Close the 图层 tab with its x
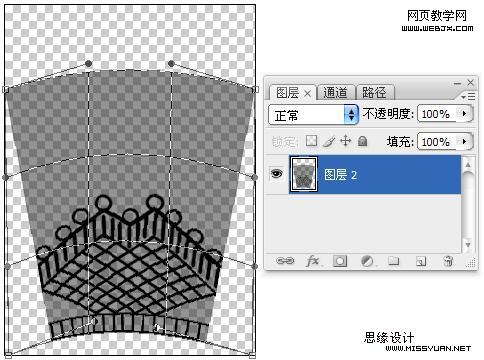484x360 pixels. [x=308, y=94]
